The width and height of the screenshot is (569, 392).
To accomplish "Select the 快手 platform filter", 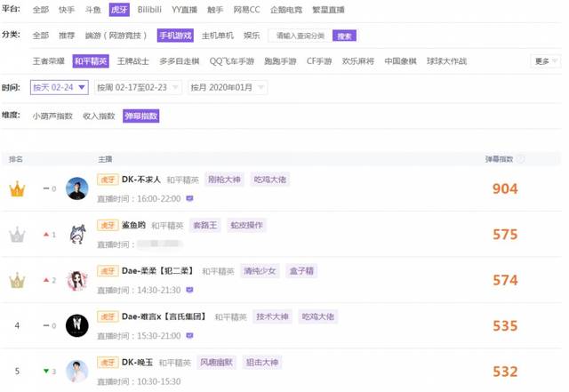I will [x=67, y=10].
